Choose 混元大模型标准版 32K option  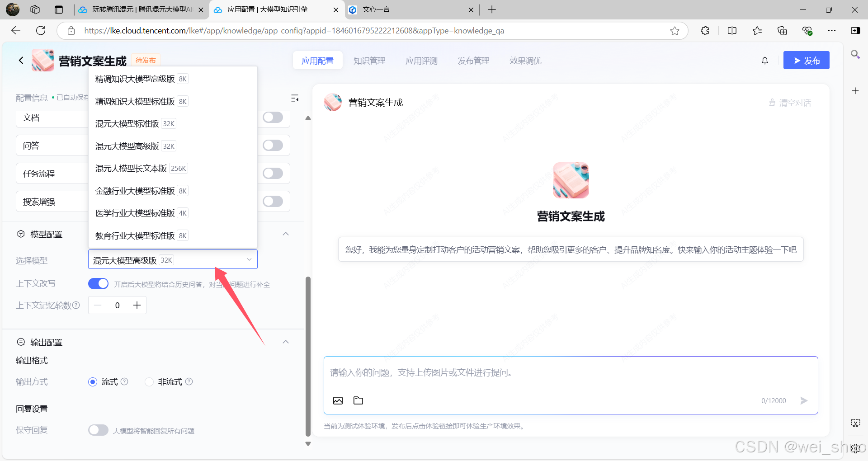173,123
